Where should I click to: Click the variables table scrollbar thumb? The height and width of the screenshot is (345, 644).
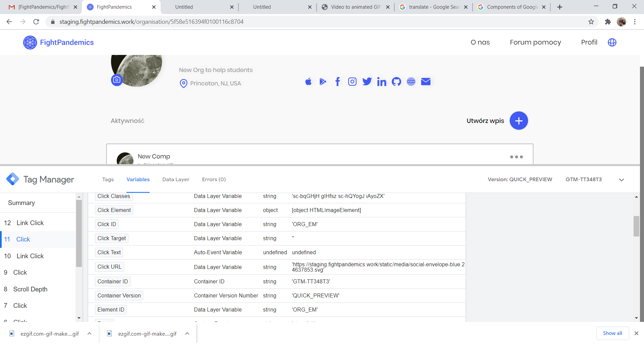pyautogui.click(x=636, y=226)
